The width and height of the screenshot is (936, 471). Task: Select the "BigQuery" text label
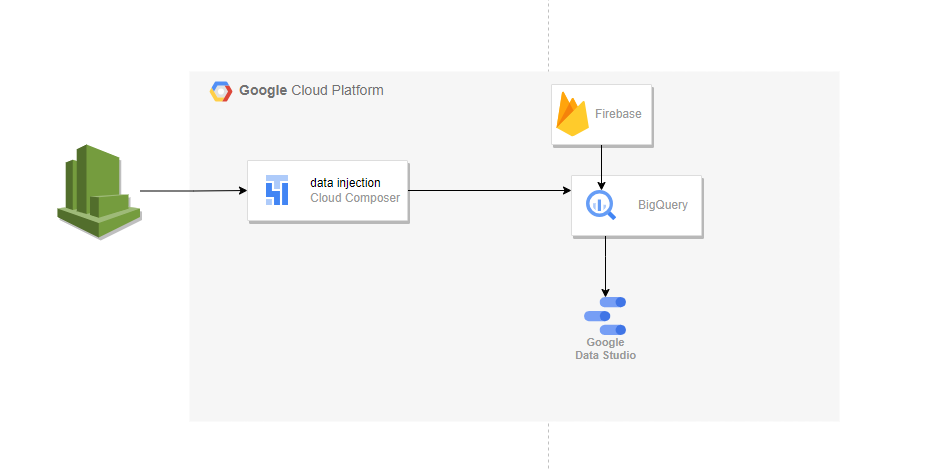coord(663,206)
